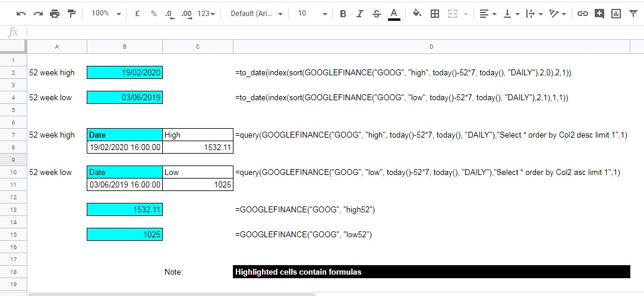Increase decimal places button
This screenshot has height=296, width=644.
187,14
